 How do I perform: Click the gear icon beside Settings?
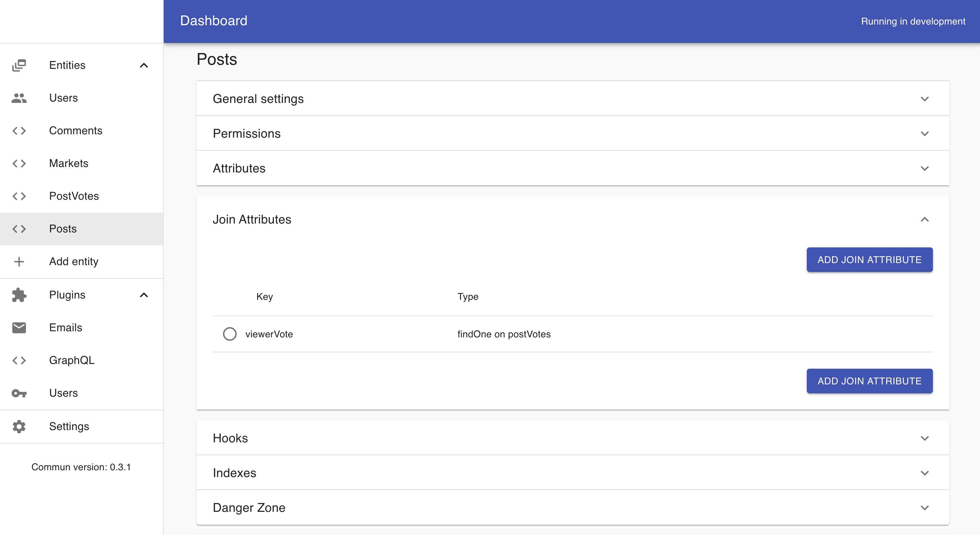click(x=19, y=427)
